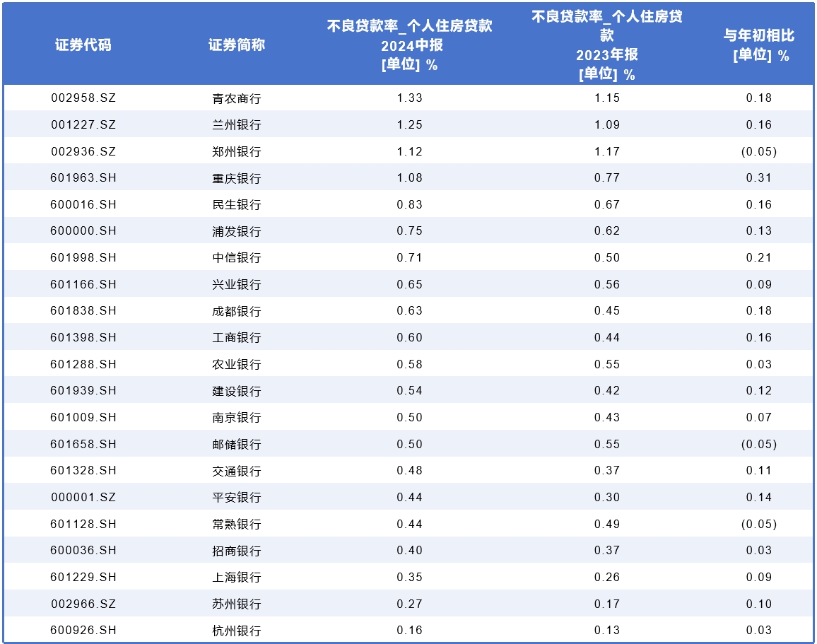Select stock code 000001.SZ
This screenshot has height=644, width=817.
[83, 497]
